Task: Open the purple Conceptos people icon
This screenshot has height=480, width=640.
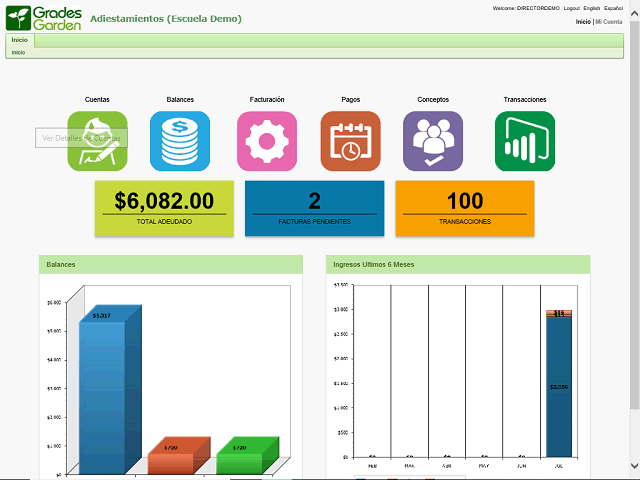Action: 433,141
